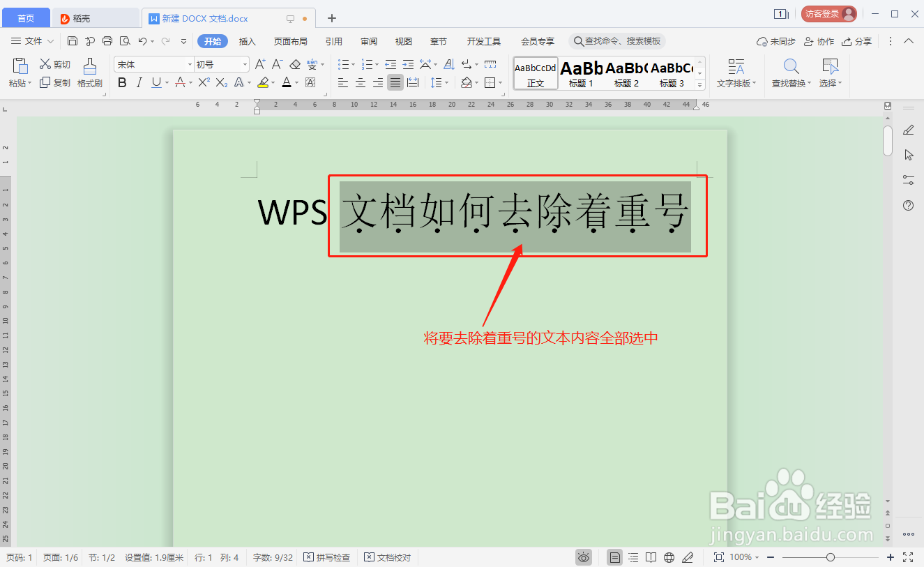Toggle Italic formatting
Image resolution: width=924 pixels, height=567 pixels.
point(139,82)
